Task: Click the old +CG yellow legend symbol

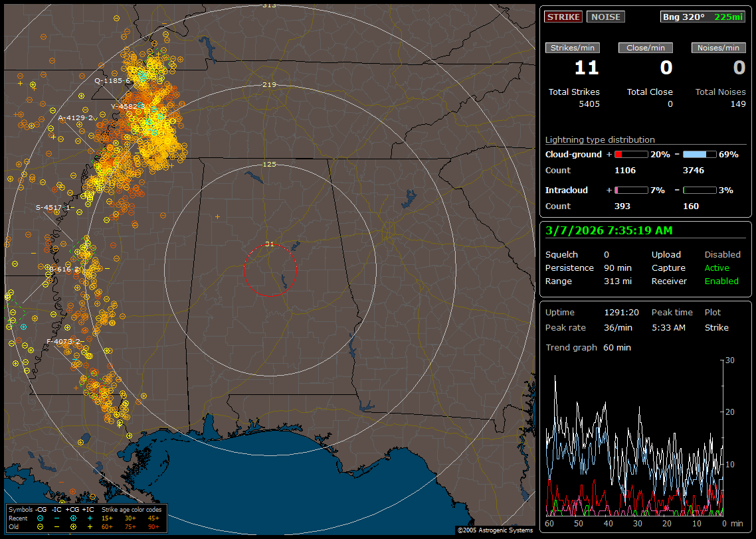Action: click(x=72, y=526)
